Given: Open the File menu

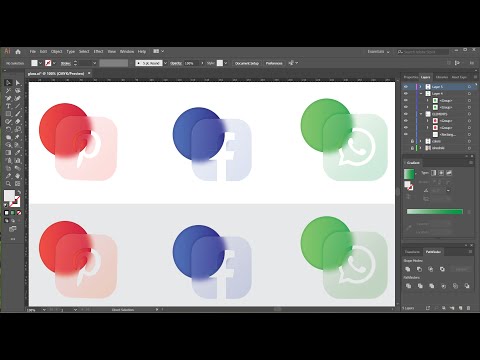Looking at the screenshot, I should 33,52.
